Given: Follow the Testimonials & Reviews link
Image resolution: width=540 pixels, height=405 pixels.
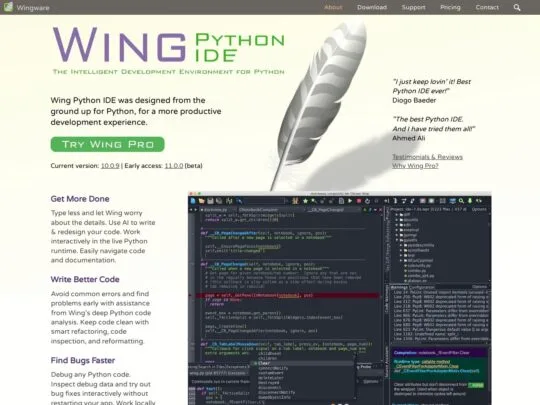Looking at the screenshot, I should click(427, 157).
